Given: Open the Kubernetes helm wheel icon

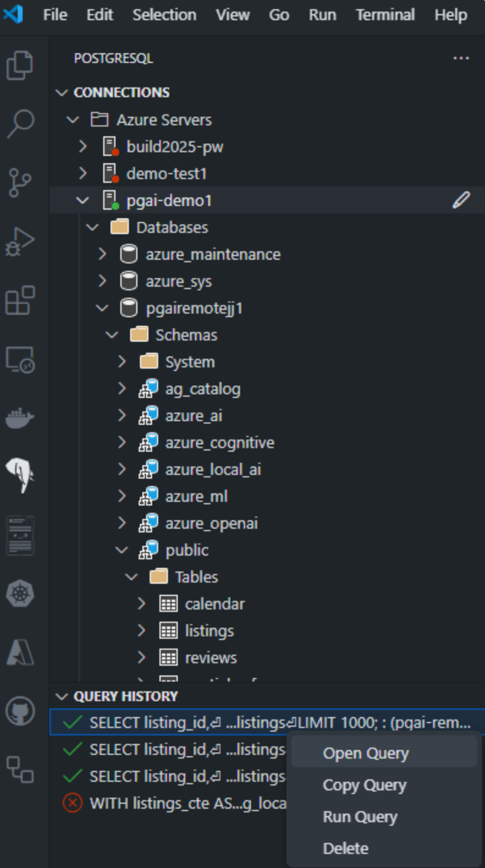Looking at the screenshot, I should pyautogui.click(x=20, y=594).
